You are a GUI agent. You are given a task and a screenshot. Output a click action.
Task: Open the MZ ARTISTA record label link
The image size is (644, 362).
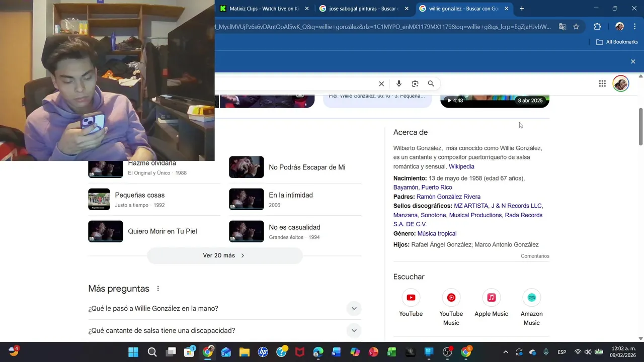471,206
